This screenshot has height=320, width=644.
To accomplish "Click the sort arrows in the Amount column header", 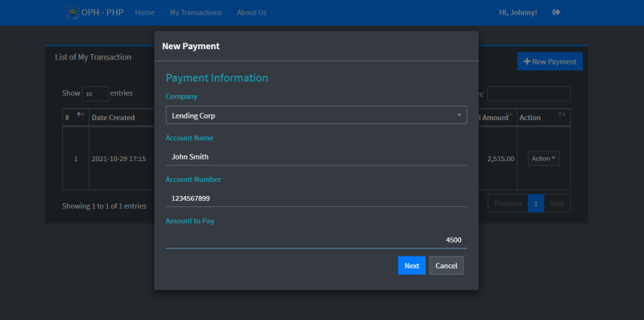I will [509, 114].
